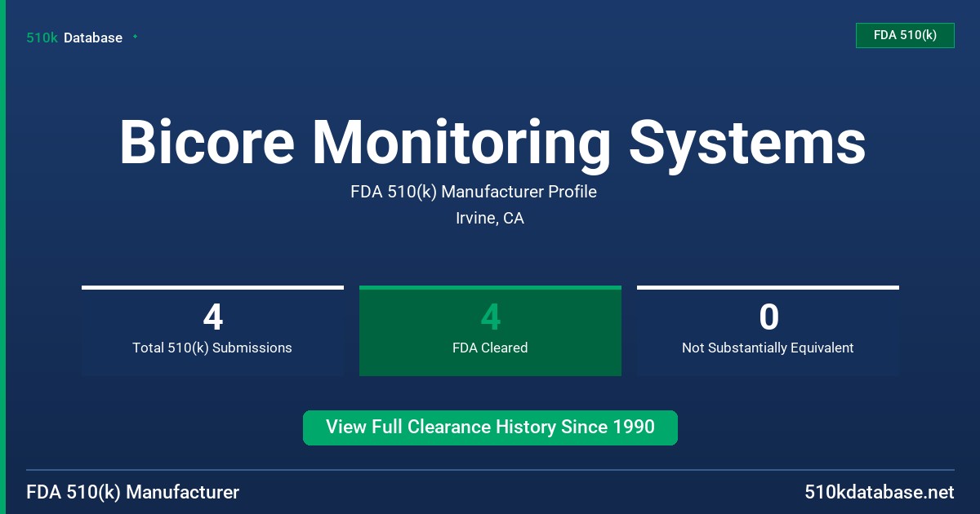Open the Total 510(k) Submissions card
Screen dimensions: 980x514
coord(212,331)
